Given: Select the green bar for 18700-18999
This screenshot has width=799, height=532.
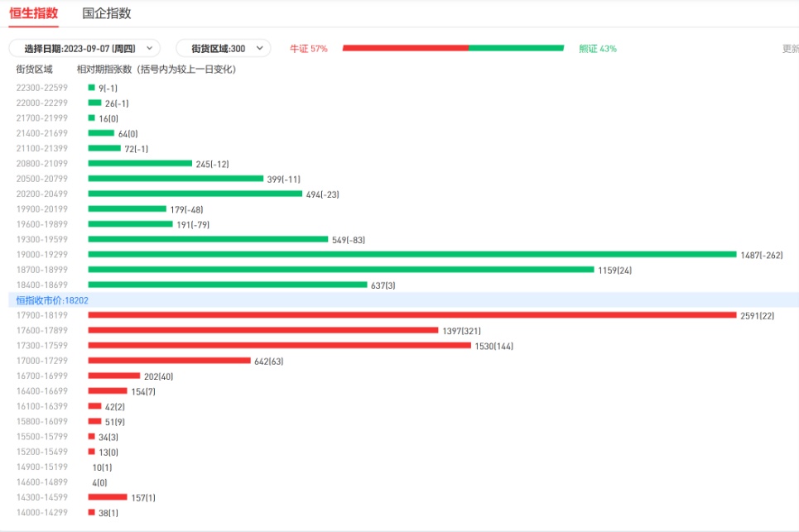Looking at the screenshot, I should click(x=340, y=270).
